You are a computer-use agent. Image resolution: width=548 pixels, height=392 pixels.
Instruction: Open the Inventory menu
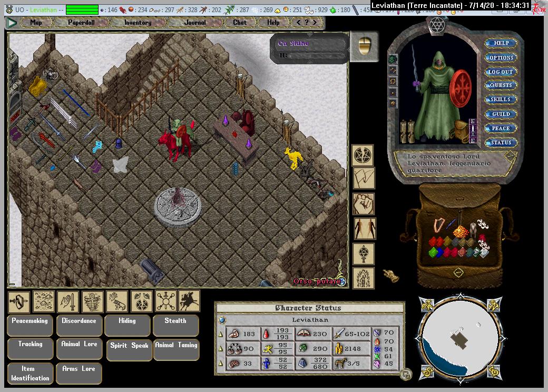click(x=138, y=22)
